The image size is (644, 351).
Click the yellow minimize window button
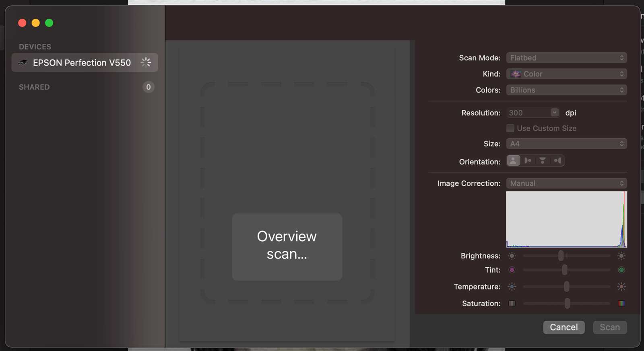coord(36,23)
